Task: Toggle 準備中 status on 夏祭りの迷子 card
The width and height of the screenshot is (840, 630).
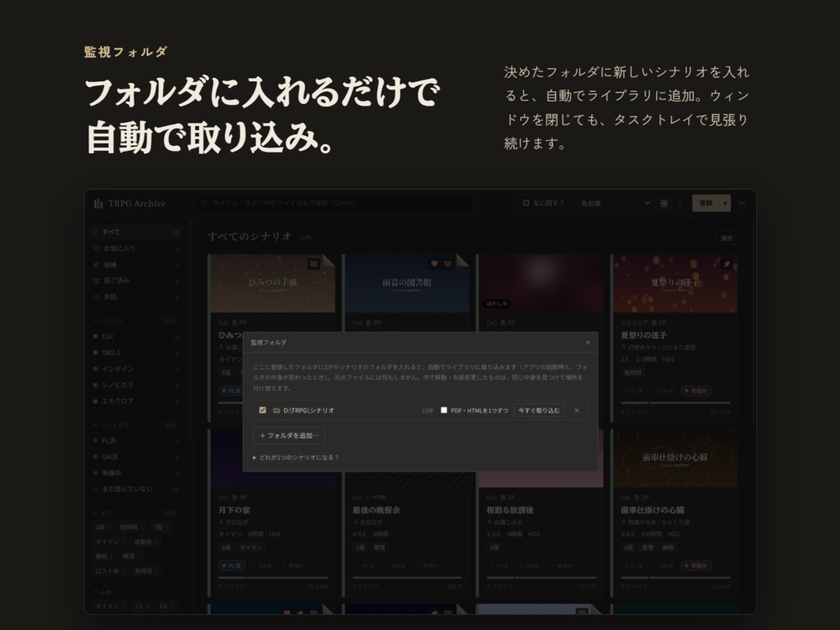Action: (x=697, y=391)
